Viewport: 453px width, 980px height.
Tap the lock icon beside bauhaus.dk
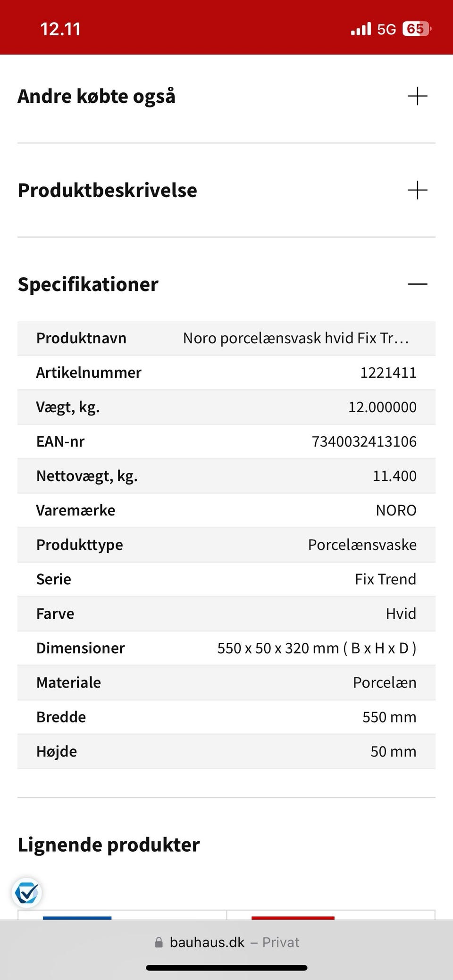[x=159, y=942]
